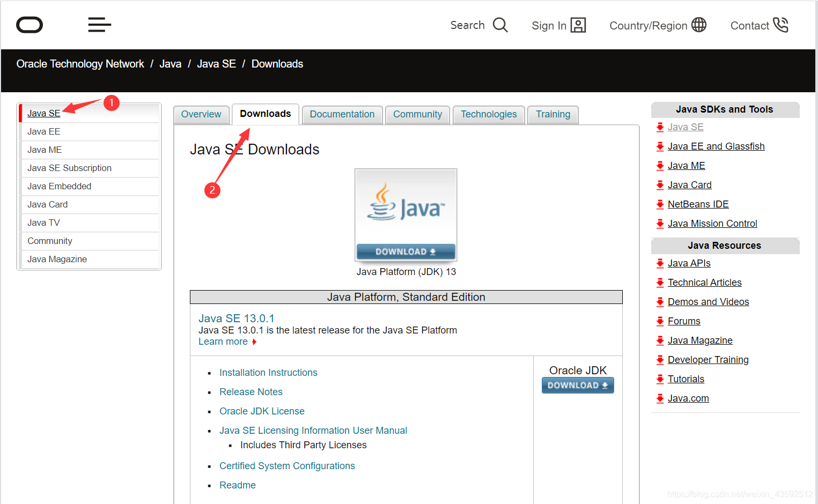Switch to the Technologies tab
This screenshot has height=504, width=818.
pyautogui.click(x=489, y=114)
